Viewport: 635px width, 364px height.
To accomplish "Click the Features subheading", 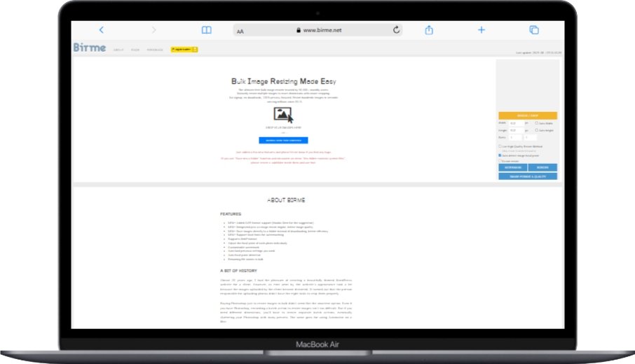I will pyautogui.click(x=231, y=214).
